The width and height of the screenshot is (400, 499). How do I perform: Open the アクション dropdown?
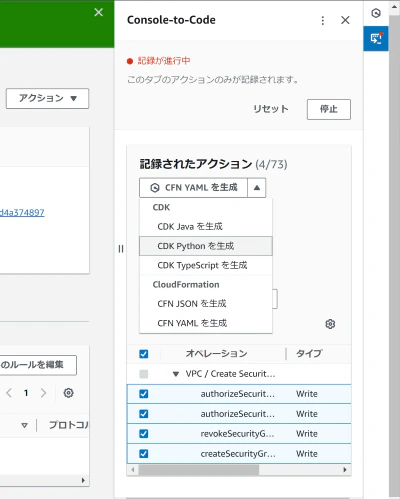(x=47, y=98)
